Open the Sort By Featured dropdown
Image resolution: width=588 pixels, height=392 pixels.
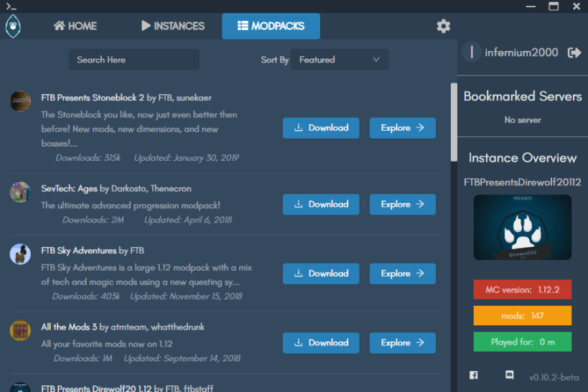(340, 60)
